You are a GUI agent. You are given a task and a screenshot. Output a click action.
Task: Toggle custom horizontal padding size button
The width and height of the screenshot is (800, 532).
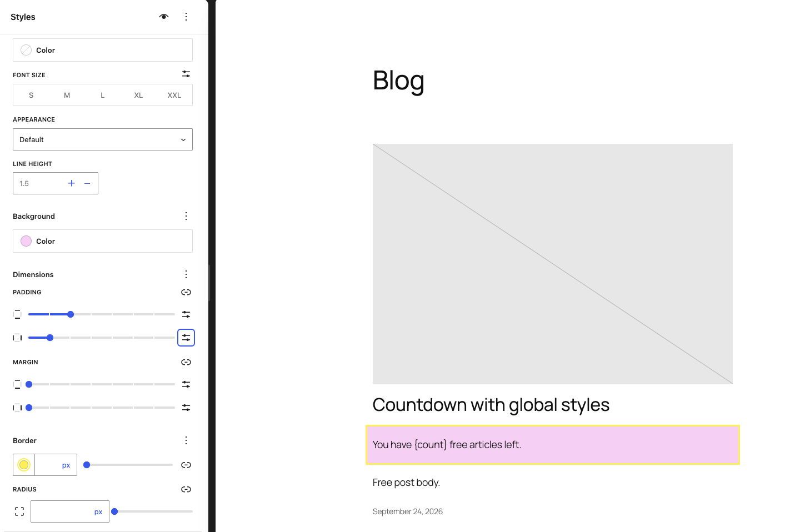click(x=186, y=338)
